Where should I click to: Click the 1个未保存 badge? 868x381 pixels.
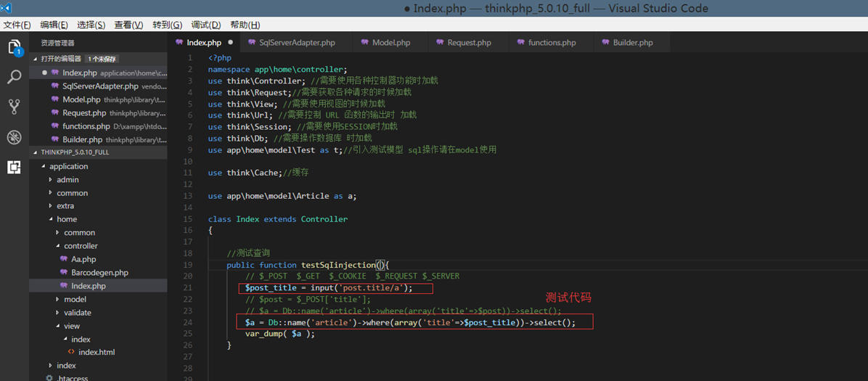[x=102, y=59]
